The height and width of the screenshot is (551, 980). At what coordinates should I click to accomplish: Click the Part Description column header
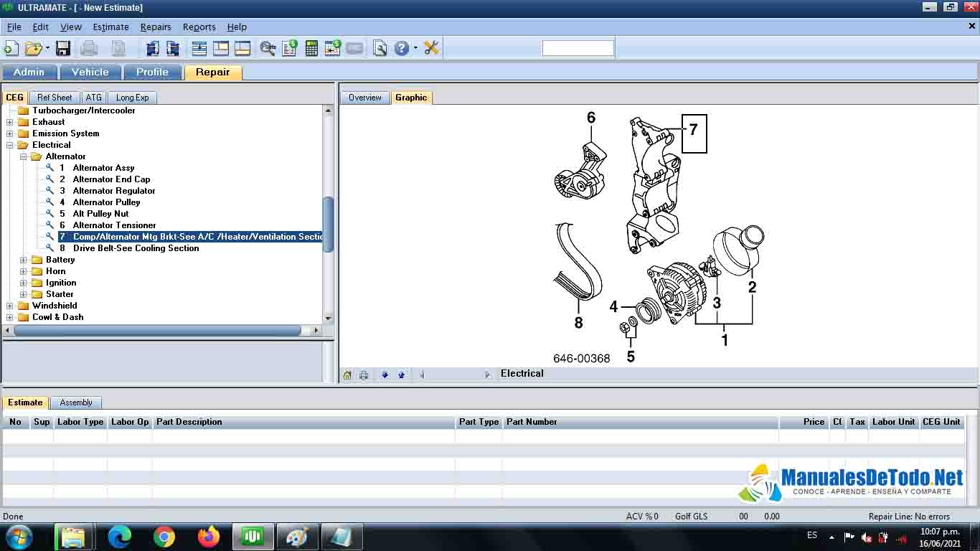(303, 422)
